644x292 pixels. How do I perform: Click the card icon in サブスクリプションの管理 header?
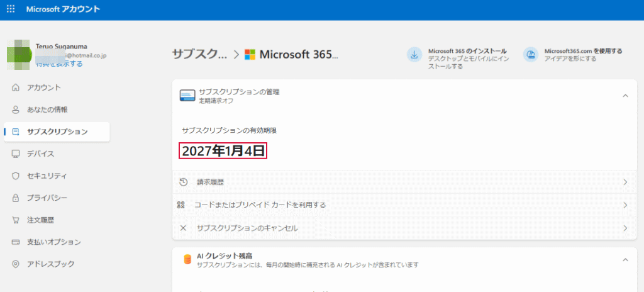point(187,96)
